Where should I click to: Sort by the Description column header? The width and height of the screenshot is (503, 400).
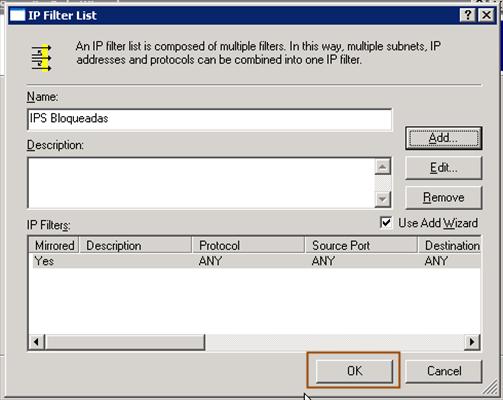pos(136,245)
